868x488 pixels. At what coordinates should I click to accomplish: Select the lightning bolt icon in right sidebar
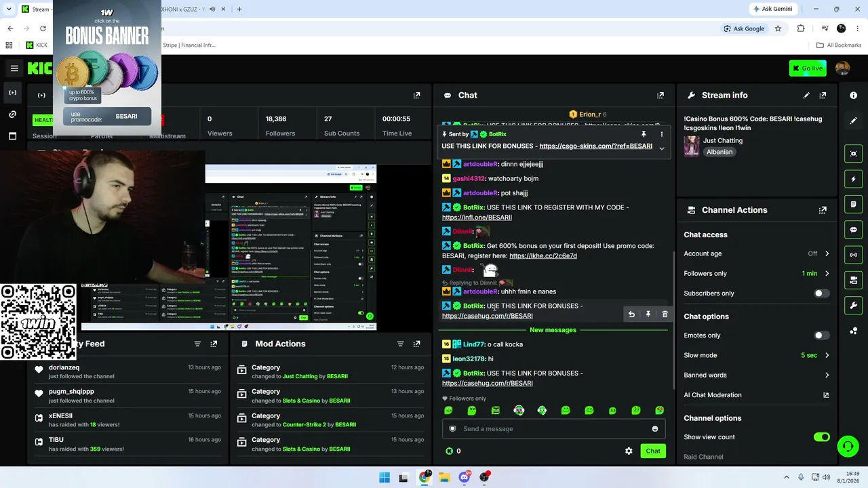tap(854, 179)
